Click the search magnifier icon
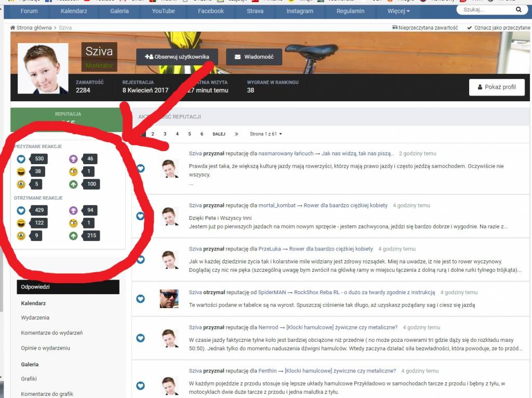 coord(518,9)
